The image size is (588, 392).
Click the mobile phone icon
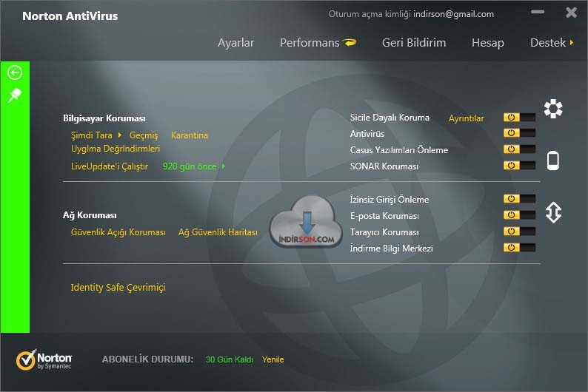(x=552, y=160)
